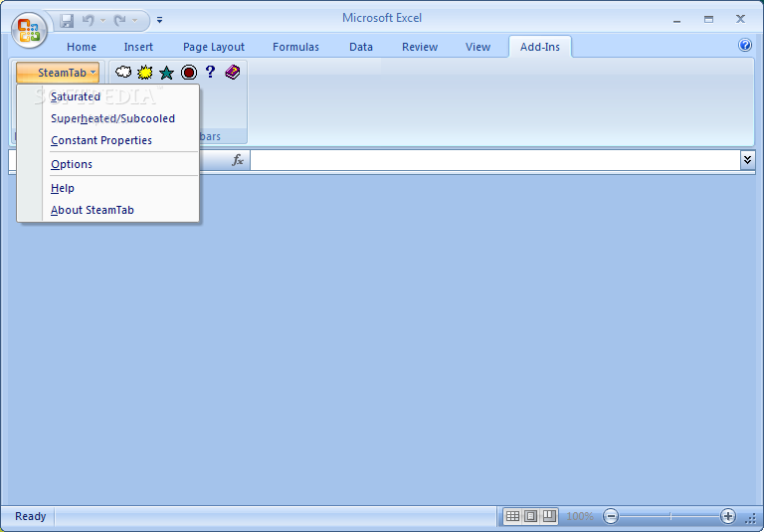Click the Excel Help icon in ribbon corner
Image resolution: width=764 pixels, height=532 pixels.
click(744, 45)
